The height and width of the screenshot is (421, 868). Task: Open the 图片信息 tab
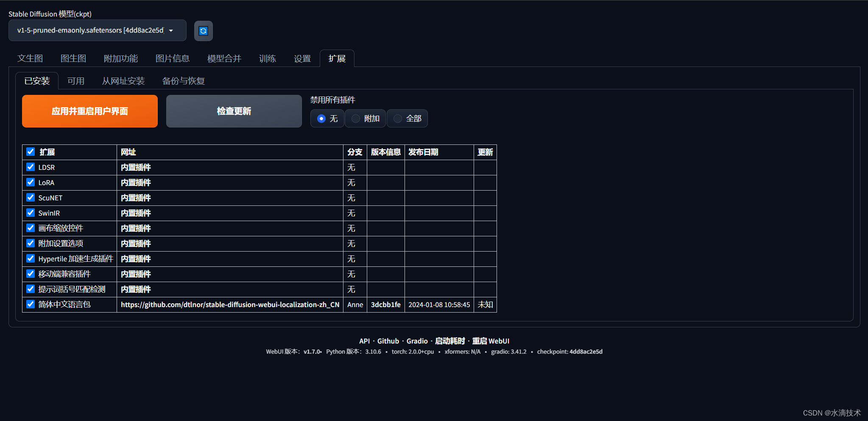173,58
